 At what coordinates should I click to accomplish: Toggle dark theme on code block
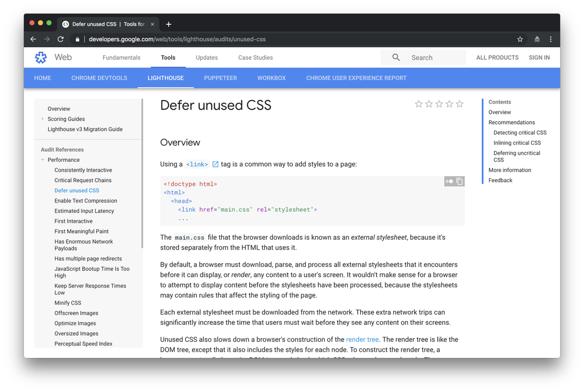[449, 181]
